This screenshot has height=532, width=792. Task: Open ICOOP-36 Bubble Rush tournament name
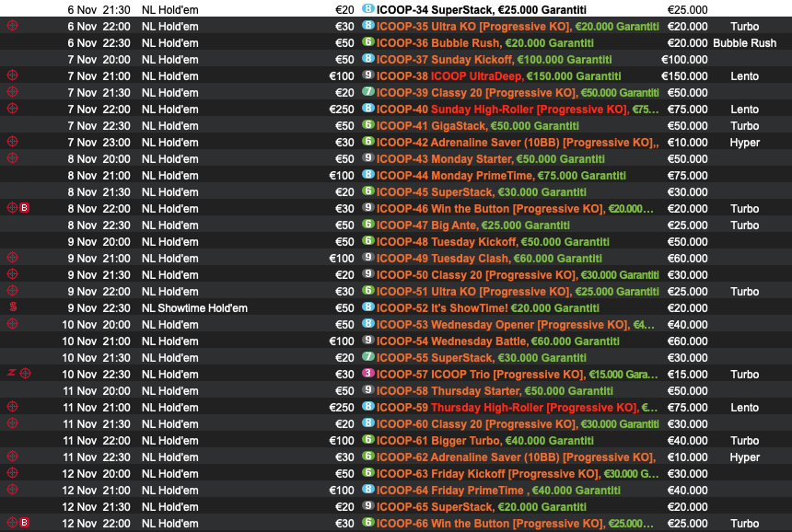tap(485, 43)
